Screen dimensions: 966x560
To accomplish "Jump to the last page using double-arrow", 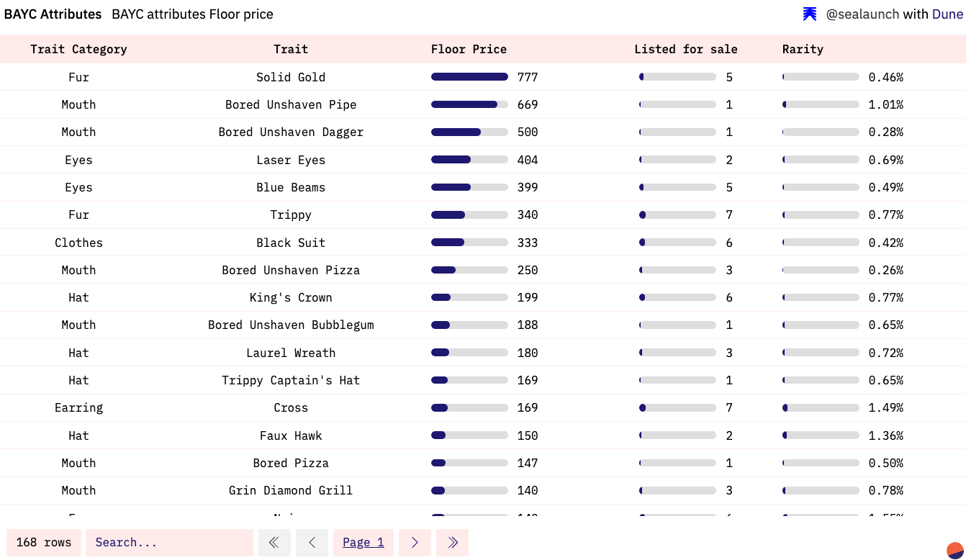I will (452, 542).
